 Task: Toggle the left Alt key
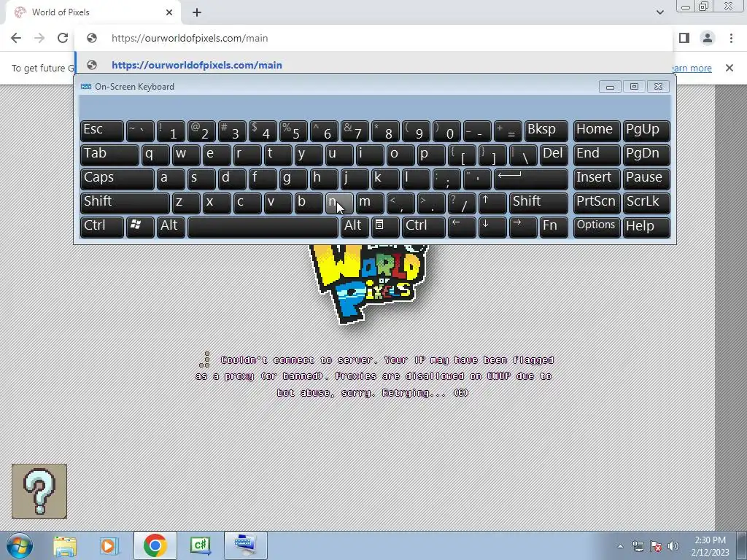171,227
